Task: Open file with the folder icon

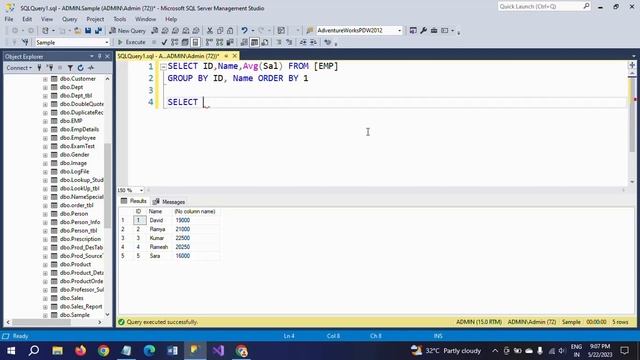Action: click(x=77, y=31)
